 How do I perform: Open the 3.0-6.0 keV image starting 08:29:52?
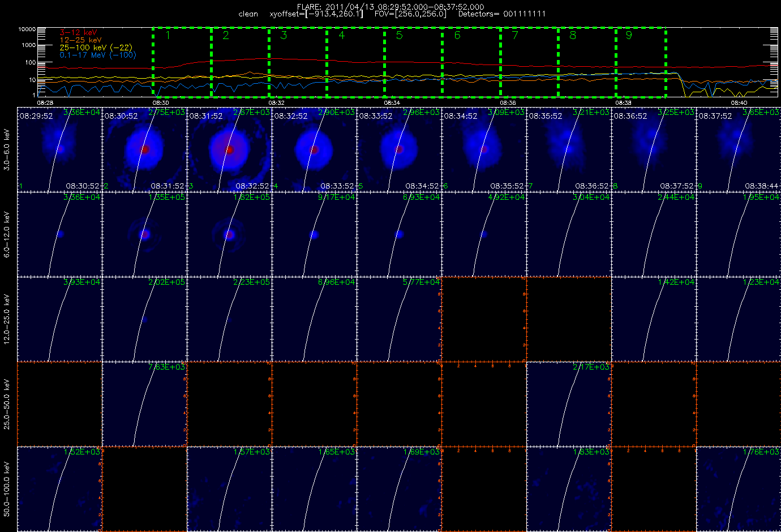tap(59, 149)
